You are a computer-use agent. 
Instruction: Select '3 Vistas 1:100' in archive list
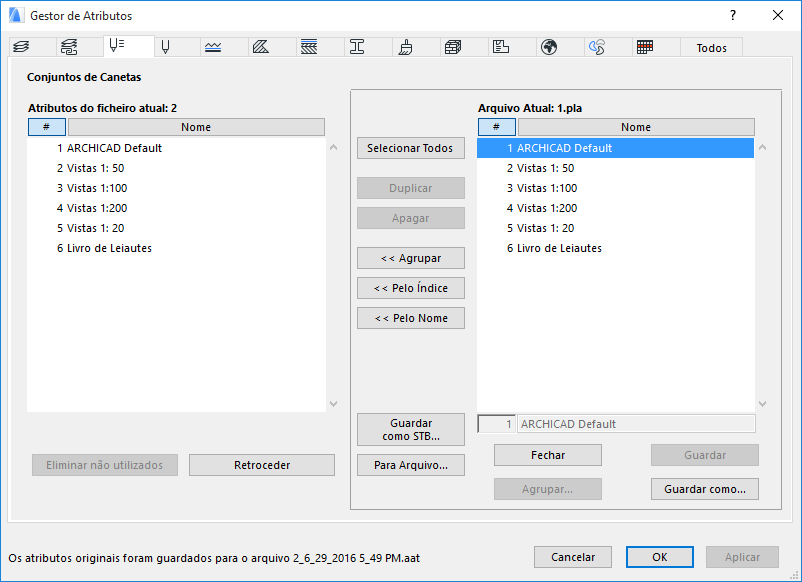click(616, 188)
